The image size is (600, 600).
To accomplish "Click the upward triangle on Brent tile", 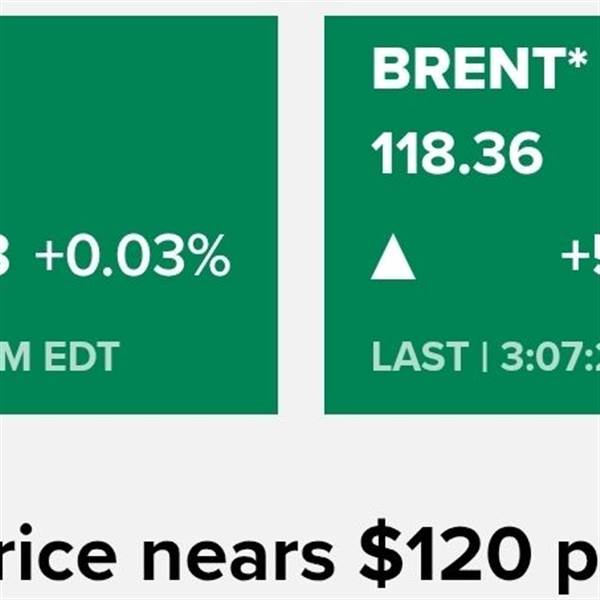I will point(393,260).
